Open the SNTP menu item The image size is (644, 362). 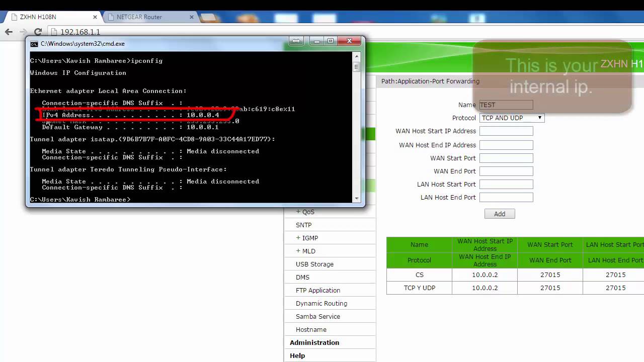pos(304,225)
